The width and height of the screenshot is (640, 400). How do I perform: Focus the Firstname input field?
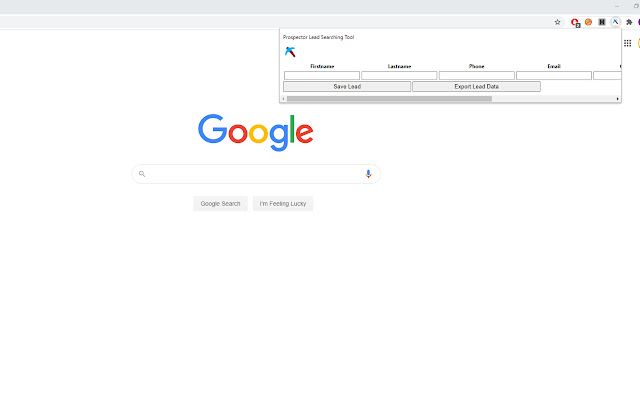[x=322, y=76]
